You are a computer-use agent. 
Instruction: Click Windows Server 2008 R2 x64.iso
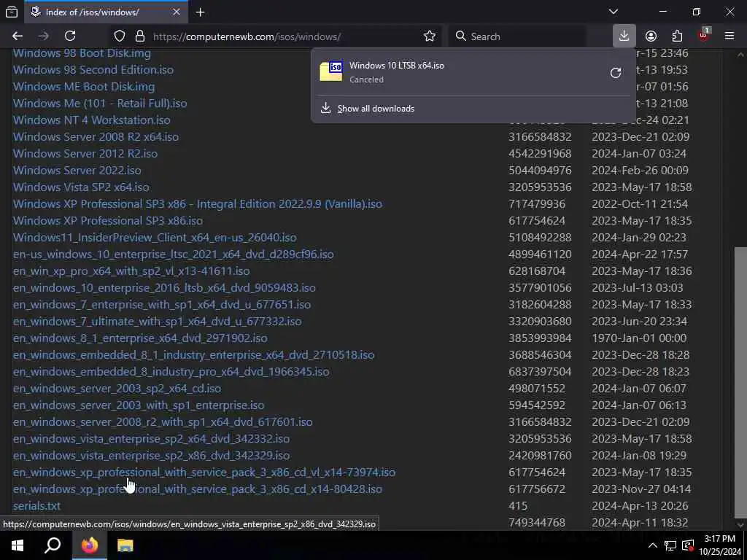96,136
